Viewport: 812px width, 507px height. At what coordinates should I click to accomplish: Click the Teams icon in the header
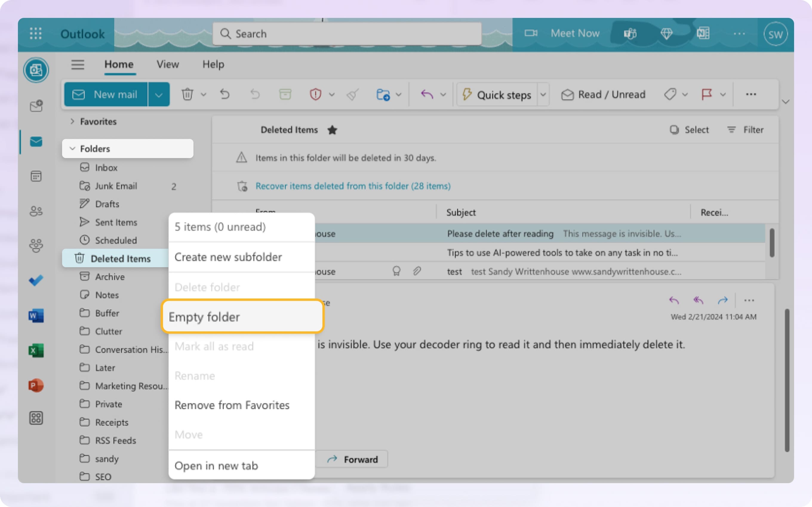(630, 33)
